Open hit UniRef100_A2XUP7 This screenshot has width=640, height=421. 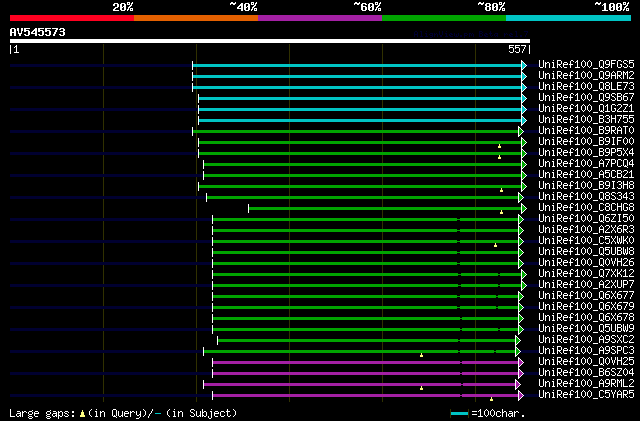(586, 285)
